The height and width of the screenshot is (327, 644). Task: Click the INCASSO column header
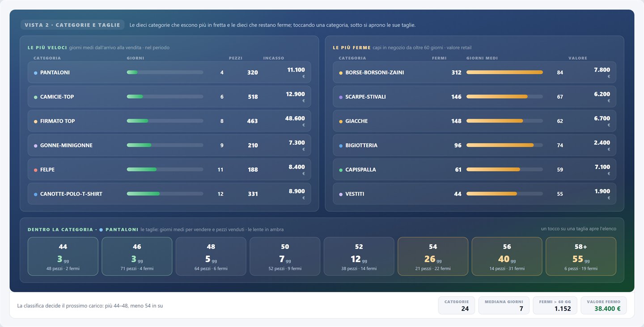[274, 58]
